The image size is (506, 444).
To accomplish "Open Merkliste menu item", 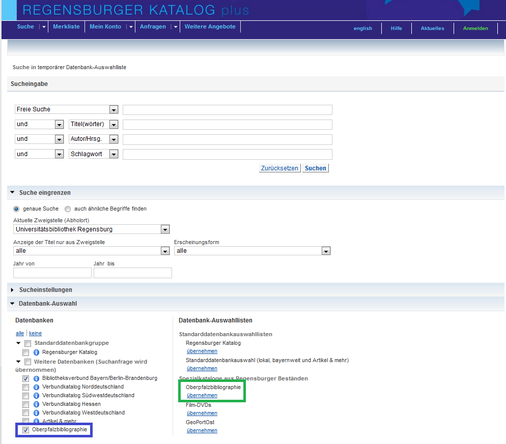I will click(66, 27).
